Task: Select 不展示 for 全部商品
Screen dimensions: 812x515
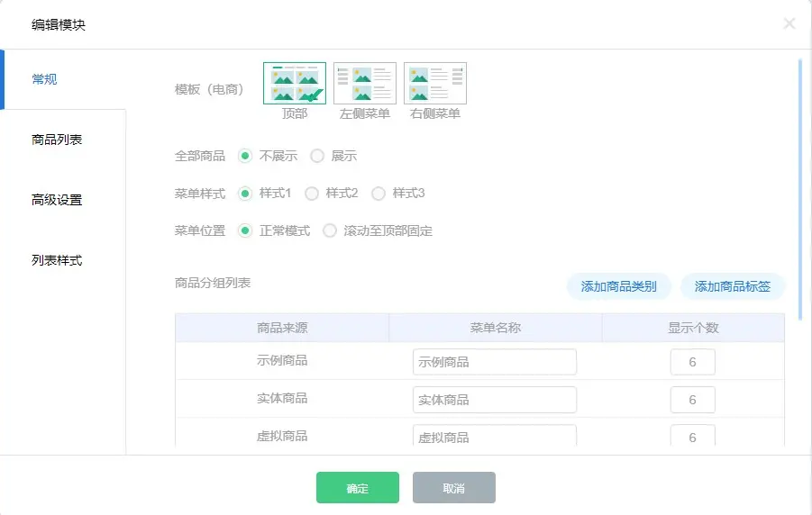Action: [245, 156]
